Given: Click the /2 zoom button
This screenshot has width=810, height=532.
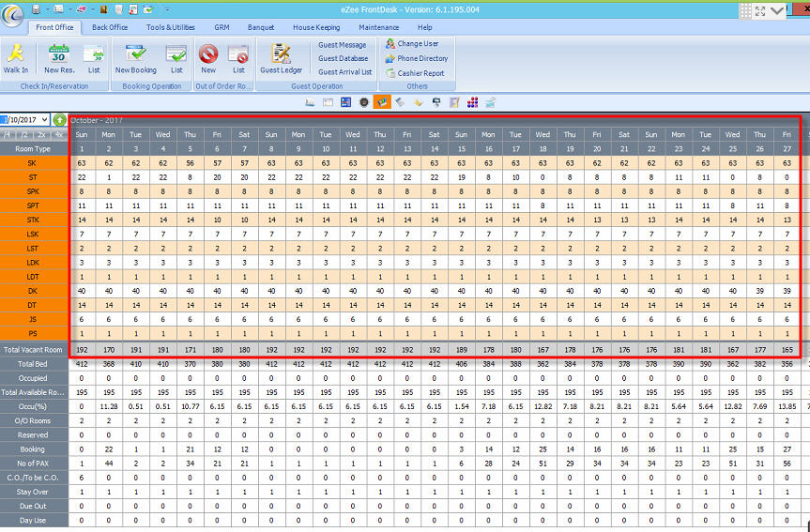Looking at the screenshot, I should coord(24,134).
